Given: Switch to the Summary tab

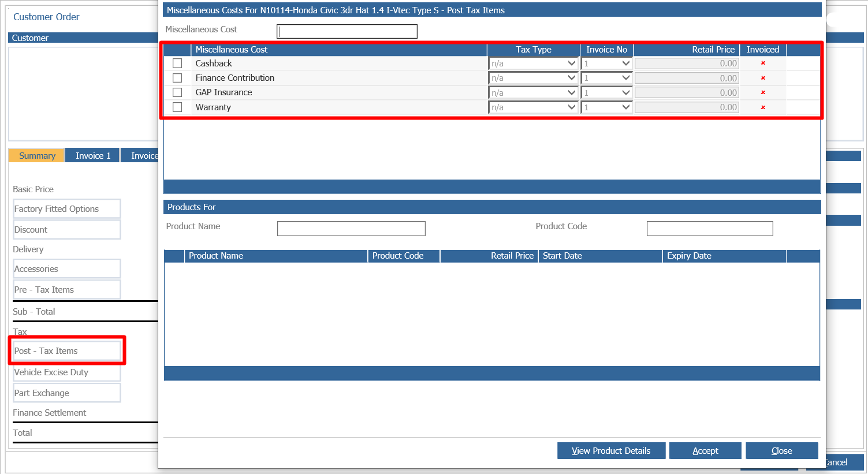Looking at the screenshot, I should 36,155.
